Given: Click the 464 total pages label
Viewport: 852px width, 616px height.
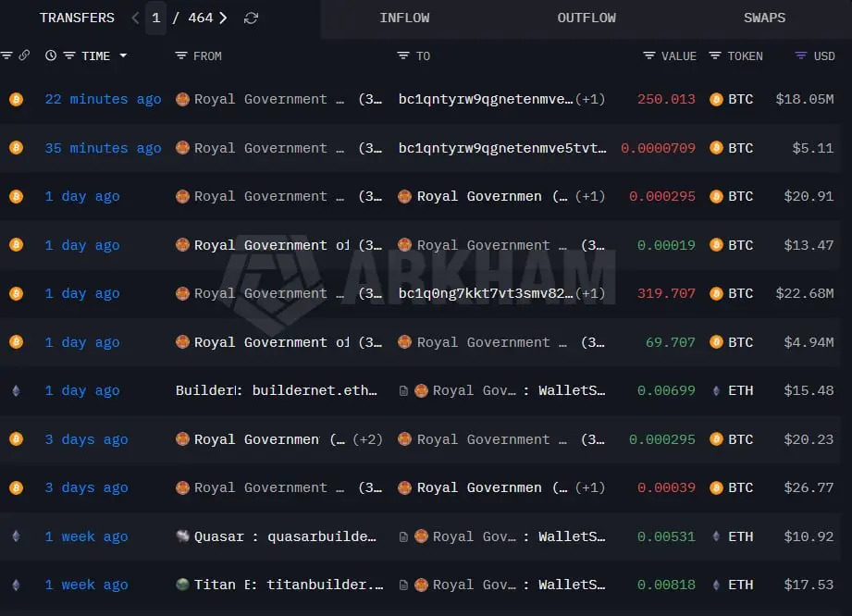Looking at the screenshot, I should [201, 18].
